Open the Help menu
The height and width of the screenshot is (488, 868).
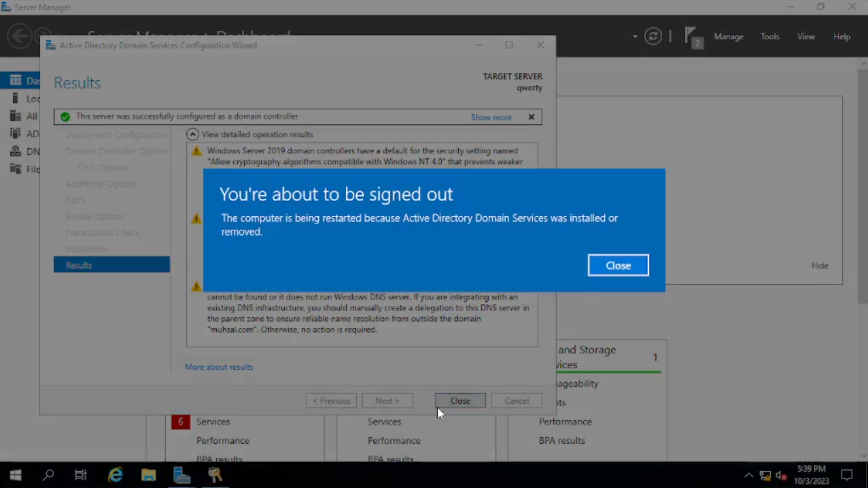tap(841, 37)
